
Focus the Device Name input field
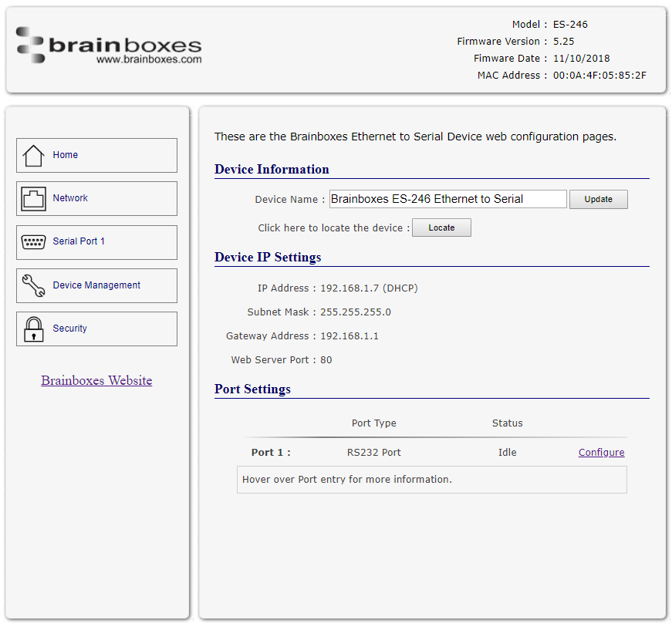[x=447, y=199]
